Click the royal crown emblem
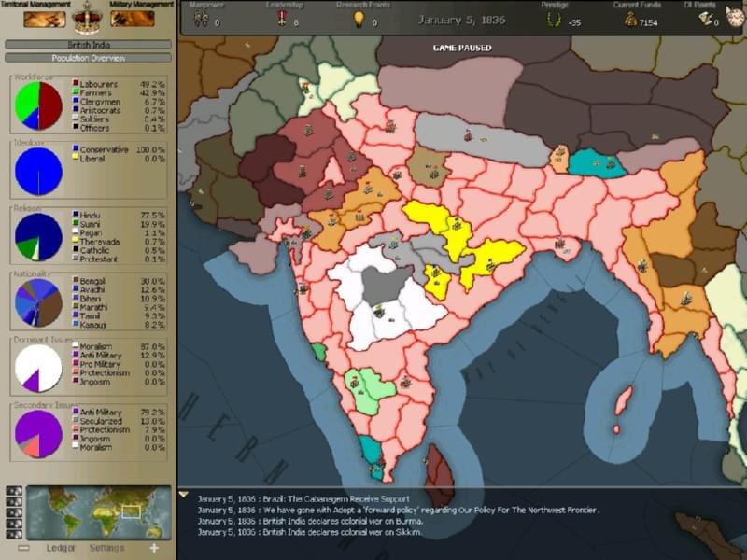Screen dimensions: 747x560 87,19
